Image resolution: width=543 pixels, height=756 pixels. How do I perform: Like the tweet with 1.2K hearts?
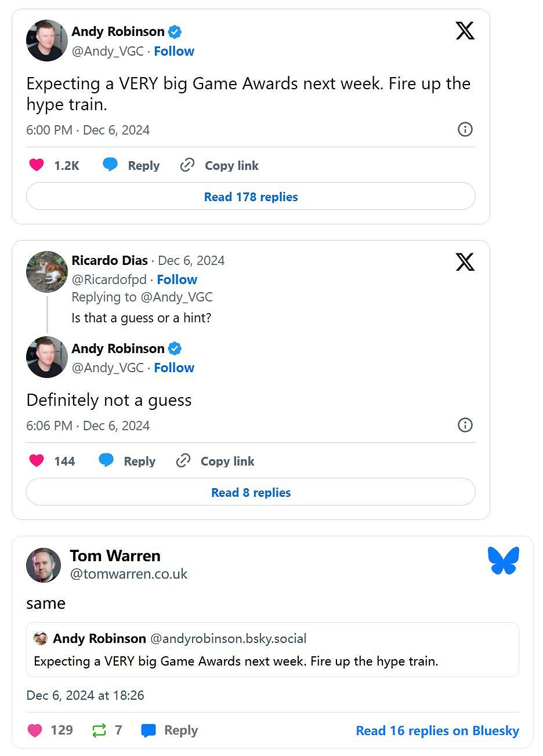[37, 165]
